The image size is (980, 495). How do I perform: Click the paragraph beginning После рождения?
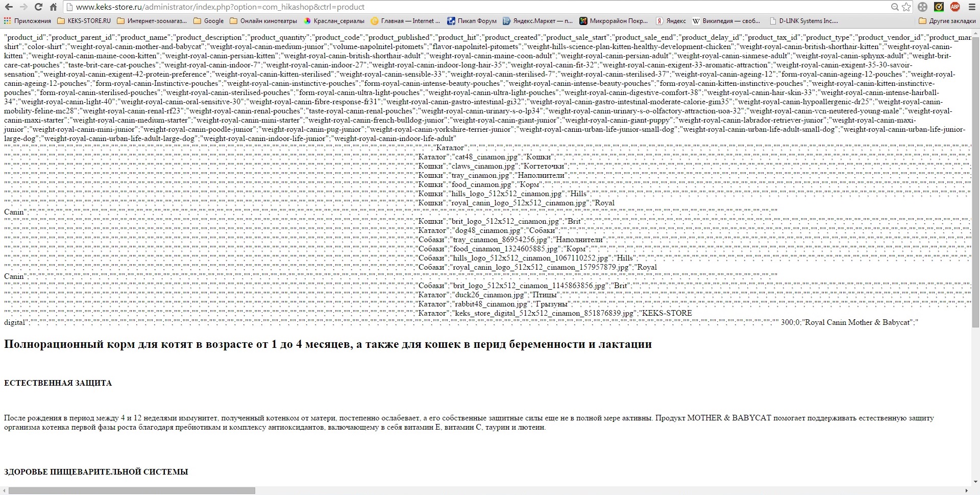(469, 422)
